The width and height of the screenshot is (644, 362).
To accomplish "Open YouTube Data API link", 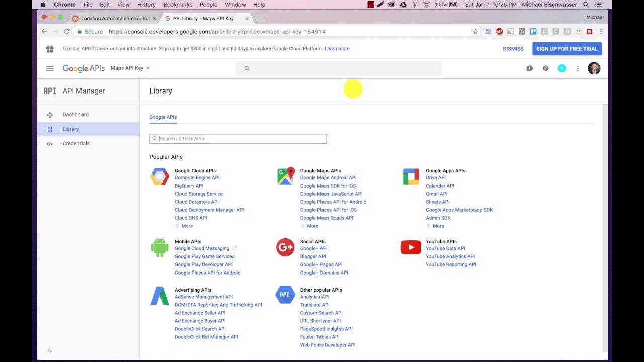I will 445,249.
